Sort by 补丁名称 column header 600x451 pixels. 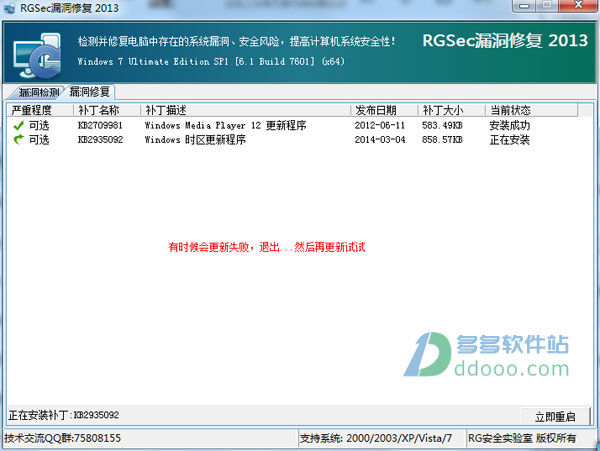pos(107,110)
